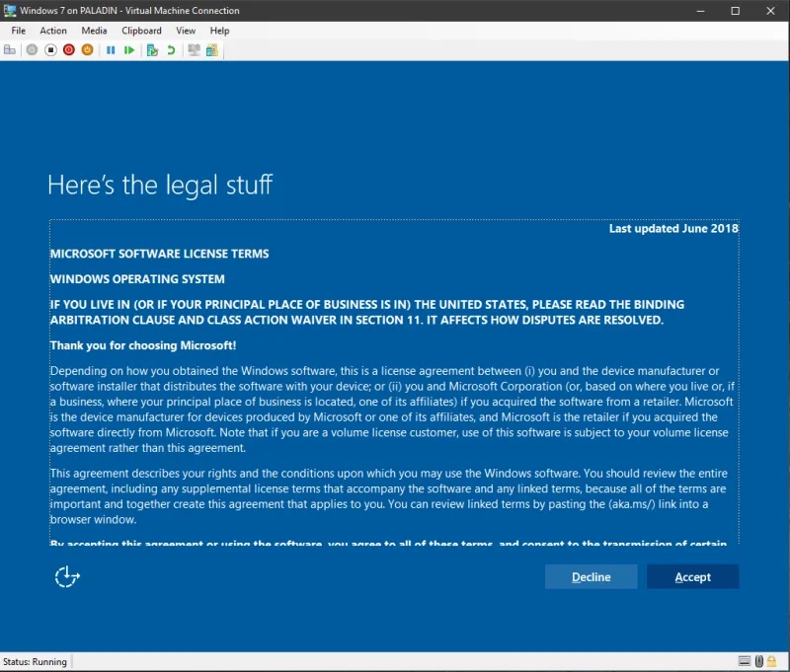The image size is (790, 672).
Task: Accept the Microsoft license terms
Action: pos(693,577)
